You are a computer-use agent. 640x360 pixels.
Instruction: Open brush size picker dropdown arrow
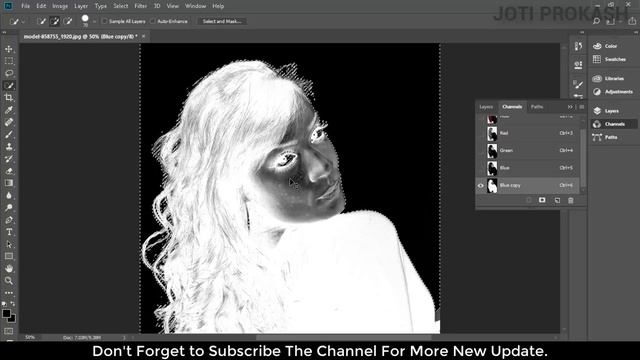[94, 22]
